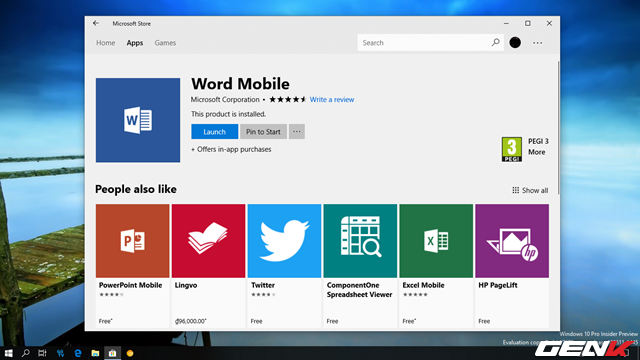
Task: Click the magnifier search icon
Action: [x=496, y=42]
